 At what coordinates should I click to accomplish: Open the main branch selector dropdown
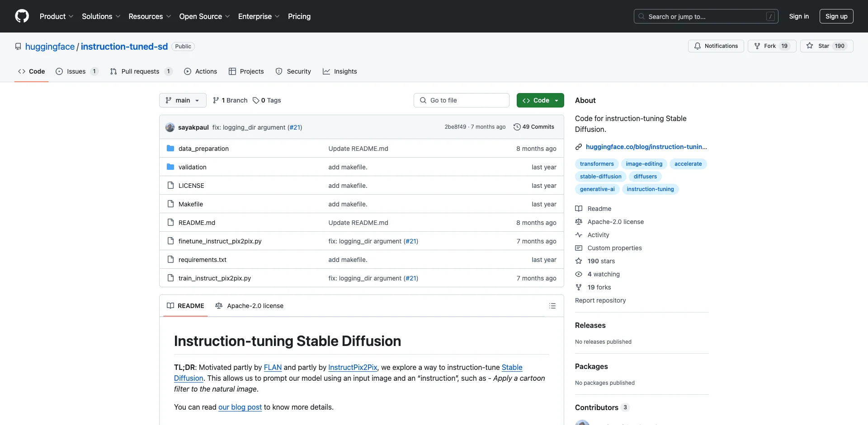[x=183, y=100]
